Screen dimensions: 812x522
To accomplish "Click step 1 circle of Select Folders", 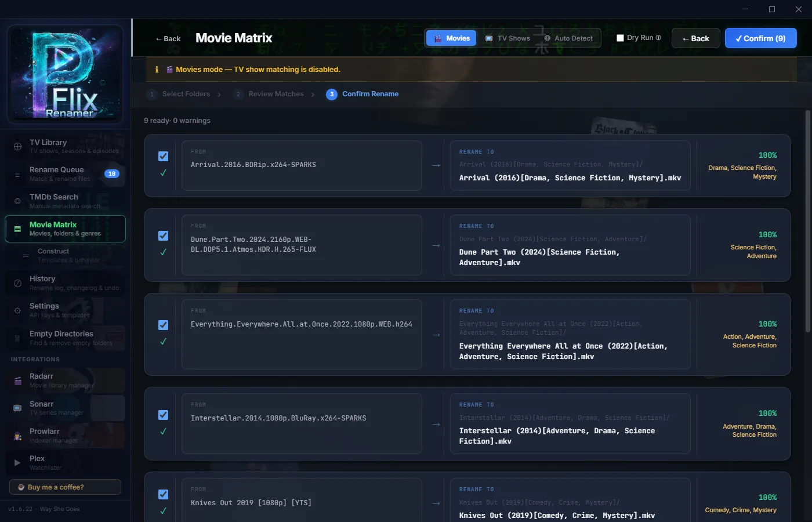I will coord(152,94).
